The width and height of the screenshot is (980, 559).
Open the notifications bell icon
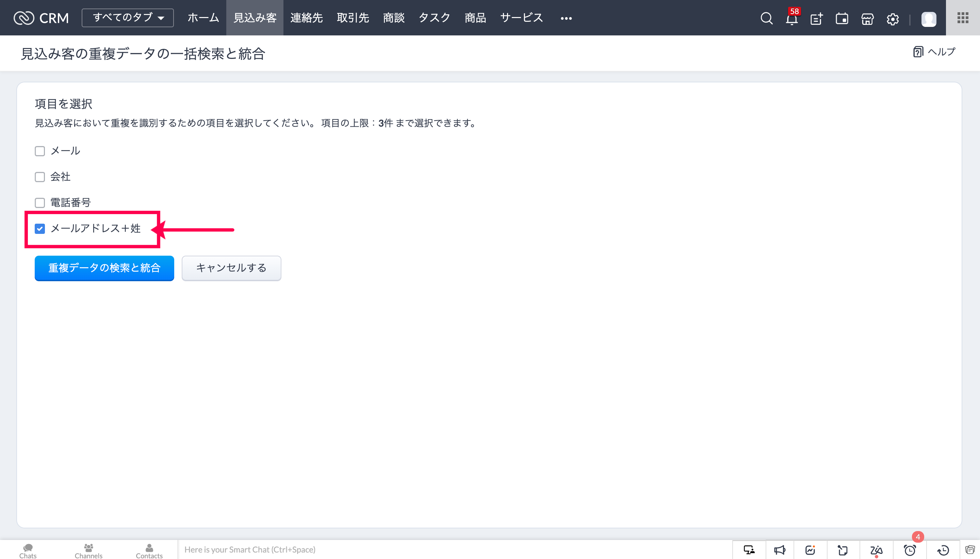(x=791, y=18)
